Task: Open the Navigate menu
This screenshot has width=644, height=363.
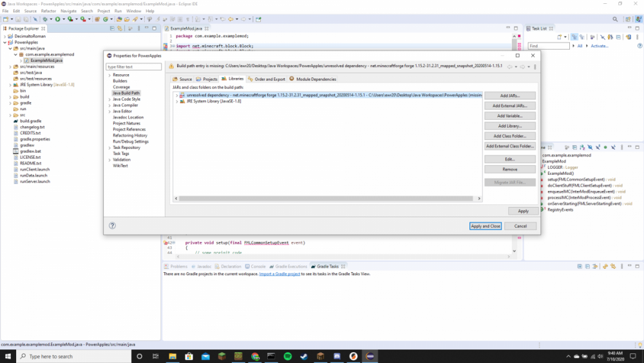Action: tap(69, 11)
